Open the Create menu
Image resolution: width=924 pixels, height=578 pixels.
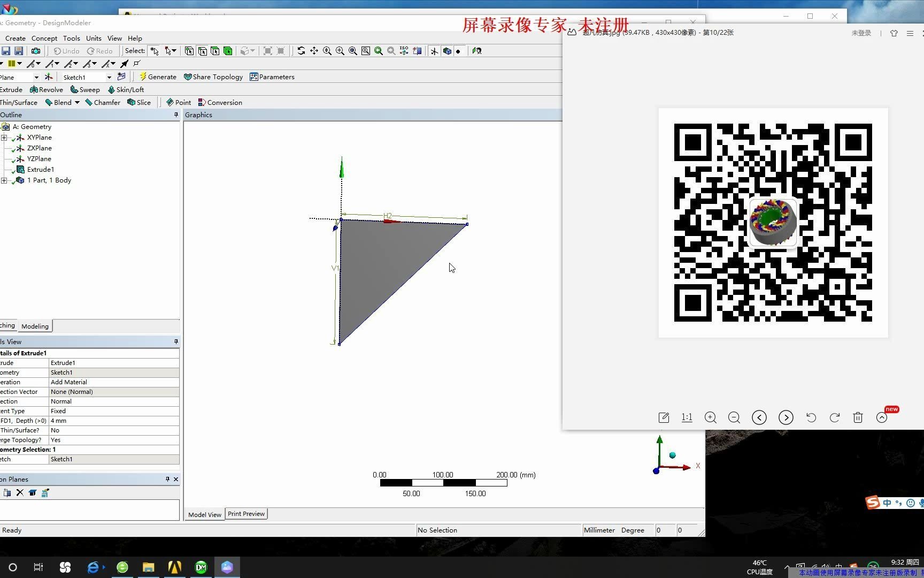click(16, 38)
